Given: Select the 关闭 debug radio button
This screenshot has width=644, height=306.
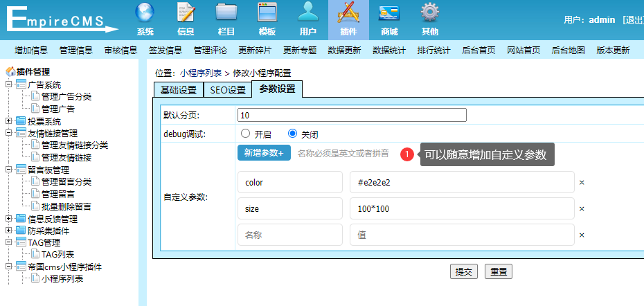Looking at the screenshot, I should [x=292, y=134].
